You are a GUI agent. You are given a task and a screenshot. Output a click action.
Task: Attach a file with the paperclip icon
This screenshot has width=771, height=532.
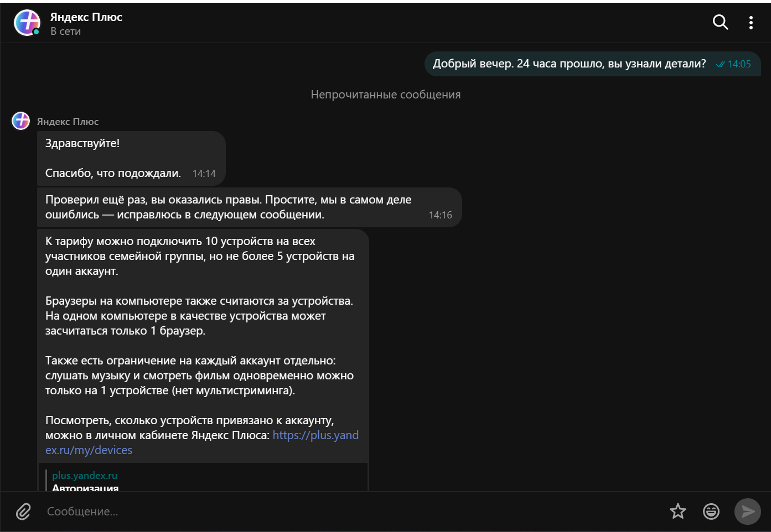(x=23, y=512)
